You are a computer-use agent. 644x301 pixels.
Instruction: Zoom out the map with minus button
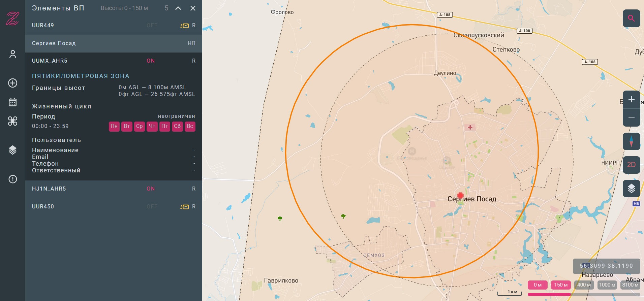632,118
